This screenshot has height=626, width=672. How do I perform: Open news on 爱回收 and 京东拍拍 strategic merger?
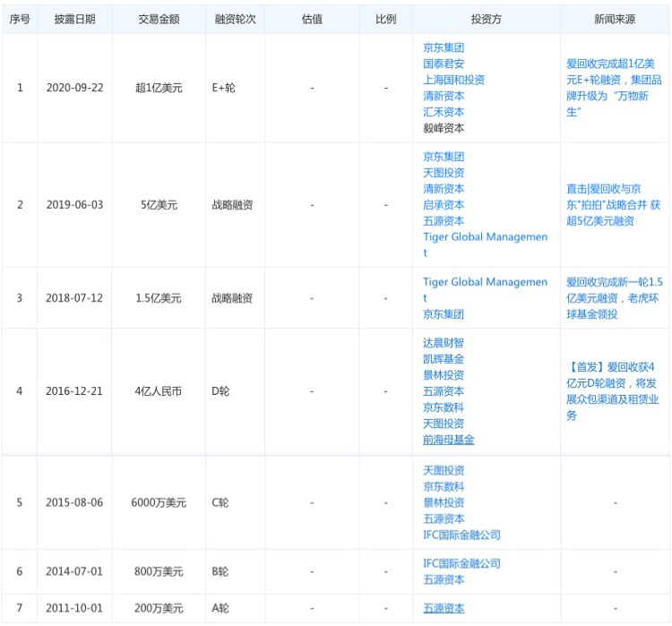coord(614,205)
